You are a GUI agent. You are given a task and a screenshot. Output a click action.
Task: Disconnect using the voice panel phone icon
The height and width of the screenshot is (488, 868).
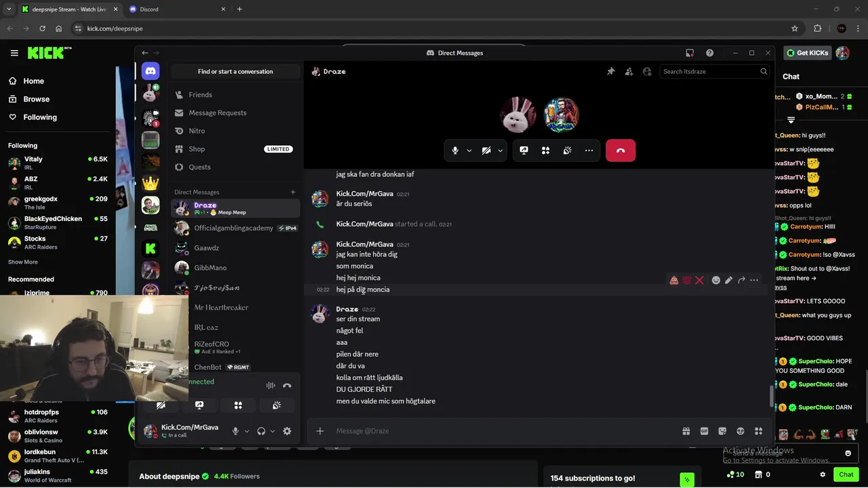pyautogui.click(x=287, y=386)
